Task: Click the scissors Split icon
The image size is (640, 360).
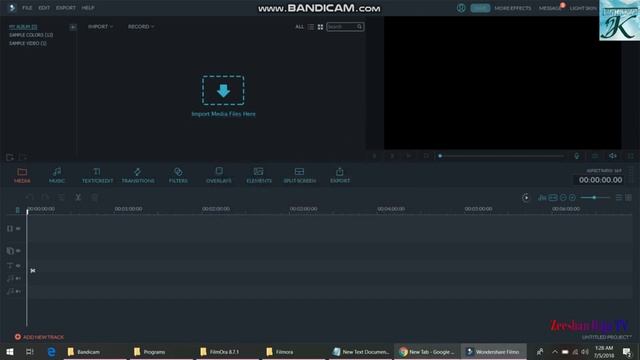Action: [x=78, y=198]
